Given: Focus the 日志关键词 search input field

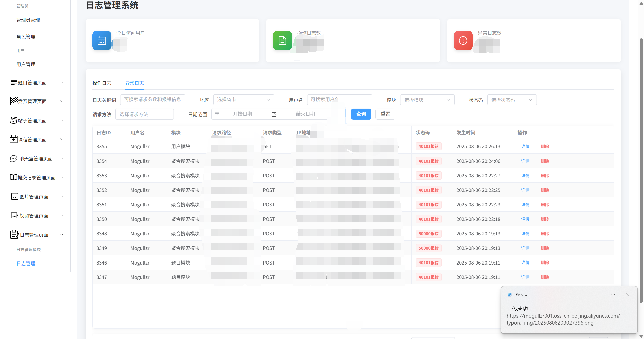Looking at the screenshot, I should point(152,100).
